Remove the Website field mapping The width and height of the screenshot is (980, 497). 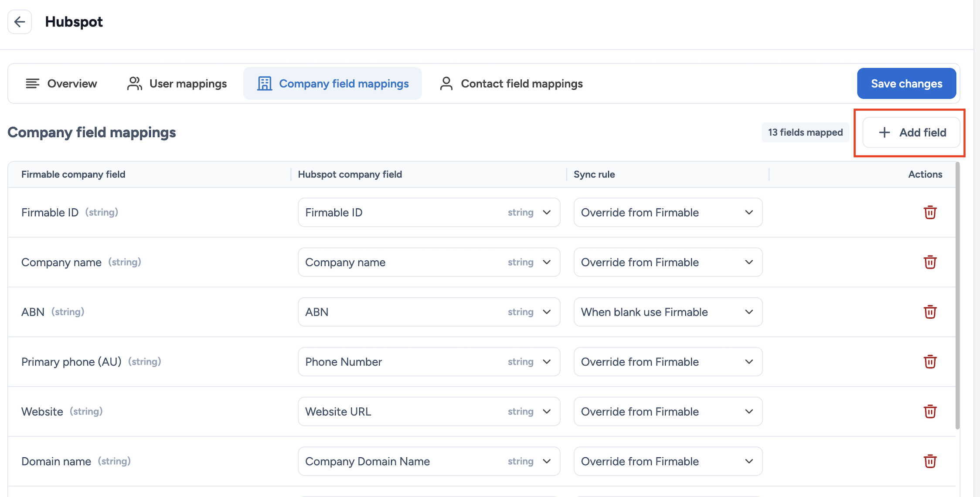pos(930,411)
